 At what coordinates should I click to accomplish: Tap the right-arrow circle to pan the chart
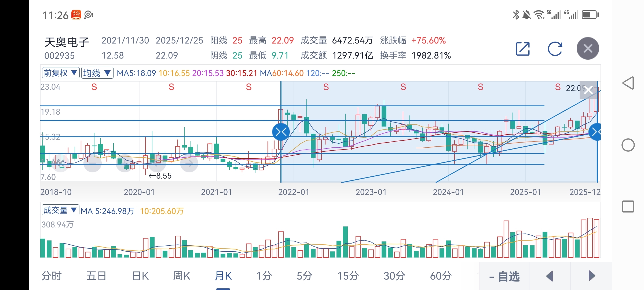[189, 163]
